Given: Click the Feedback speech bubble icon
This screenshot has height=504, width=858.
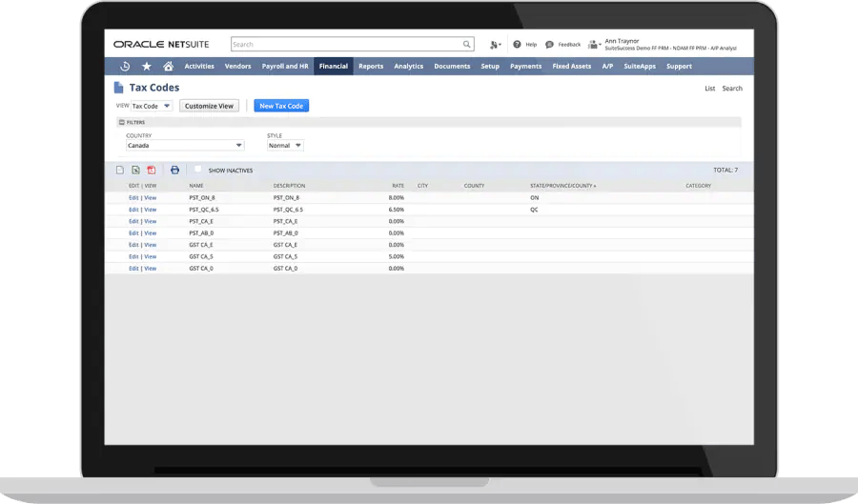Looking at the screenshot, I should (549, 44).
